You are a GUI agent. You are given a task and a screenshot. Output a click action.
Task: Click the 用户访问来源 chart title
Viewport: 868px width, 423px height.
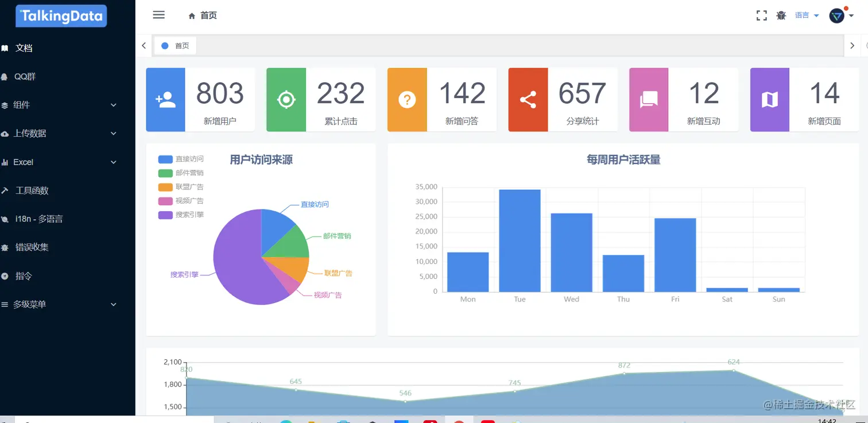pos(261,160)
